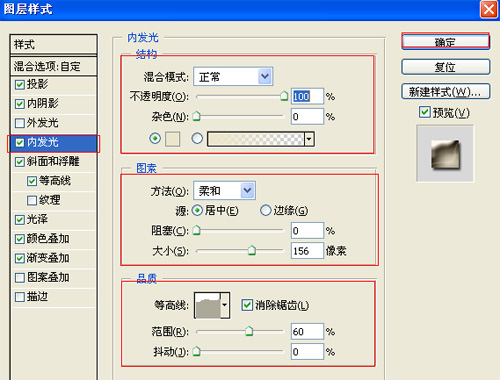
Task: Enable the 图案叠加 checkbox
Action: [x=20, y=278]
